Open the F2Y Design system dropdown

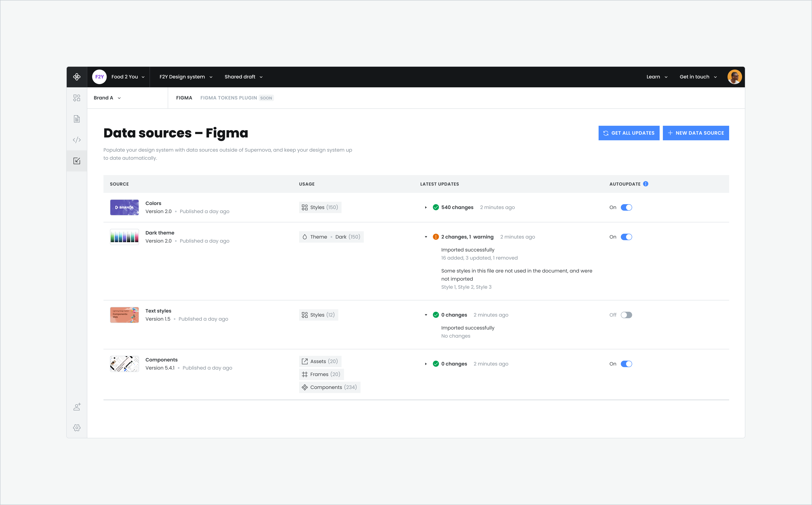[186, 77]
